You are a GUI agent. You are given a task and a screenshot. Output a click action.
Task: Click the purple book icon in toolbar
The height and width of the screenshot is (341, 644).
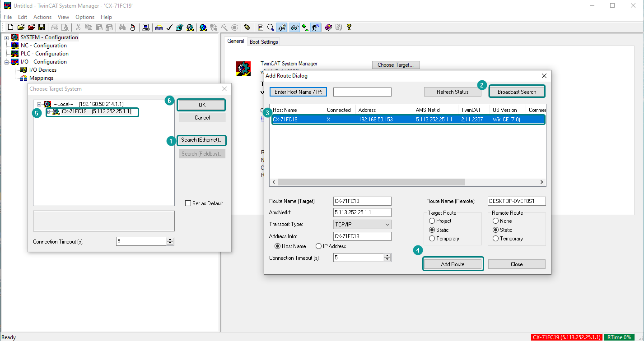tap(328, 28)
